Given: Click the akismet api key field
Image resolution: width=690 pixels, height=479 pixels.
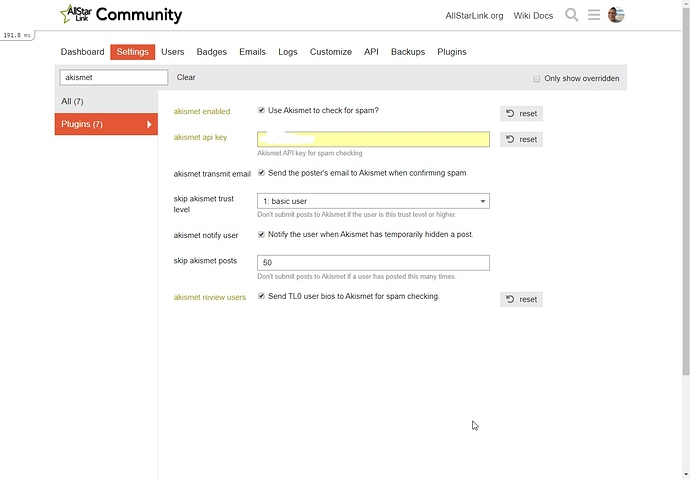Looking at the screenshot, I should pyautogui.click(x=373, y=139).
